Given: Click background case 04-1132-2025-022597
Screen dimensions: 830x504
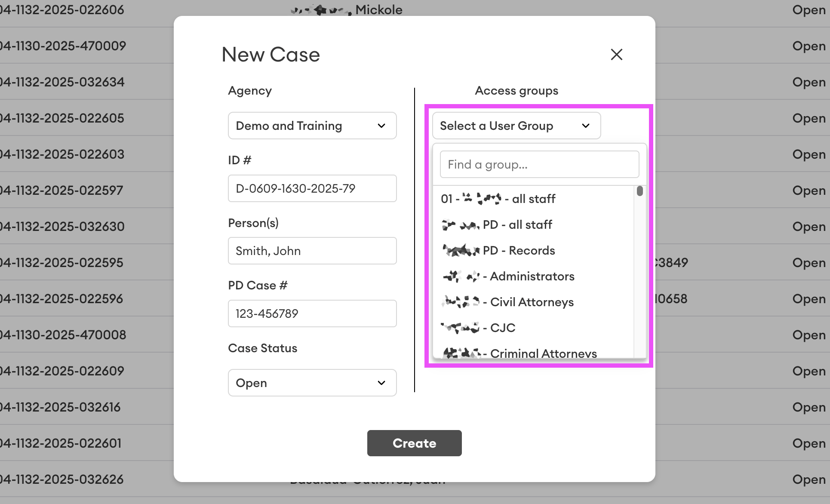Looking at the screenshot, I should tap(61, 190).
